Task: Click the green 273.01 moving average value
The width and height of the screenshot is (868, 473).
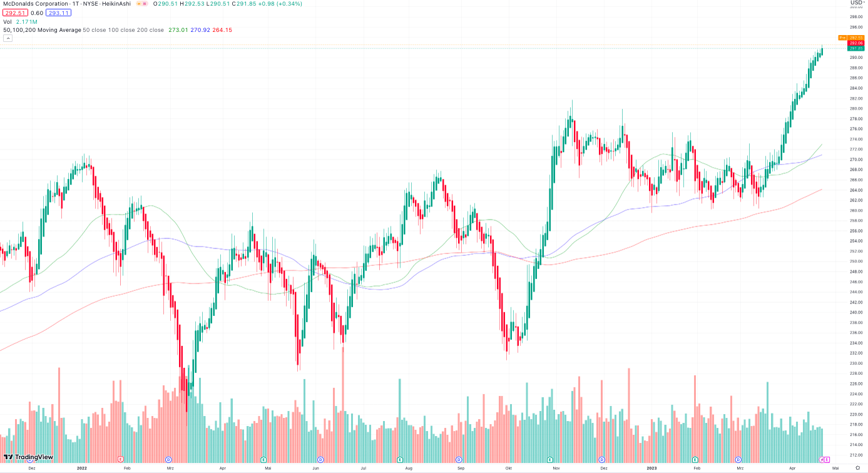Action: point(178,29)
